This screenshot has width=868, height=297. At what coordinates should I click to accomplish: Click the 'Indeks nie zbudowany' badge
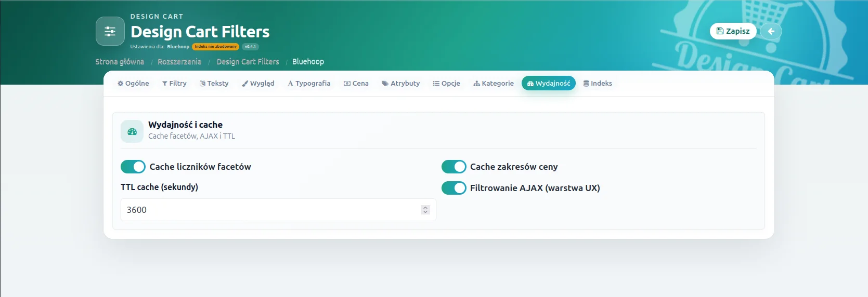pyautogui.click(x=215, y=47)
